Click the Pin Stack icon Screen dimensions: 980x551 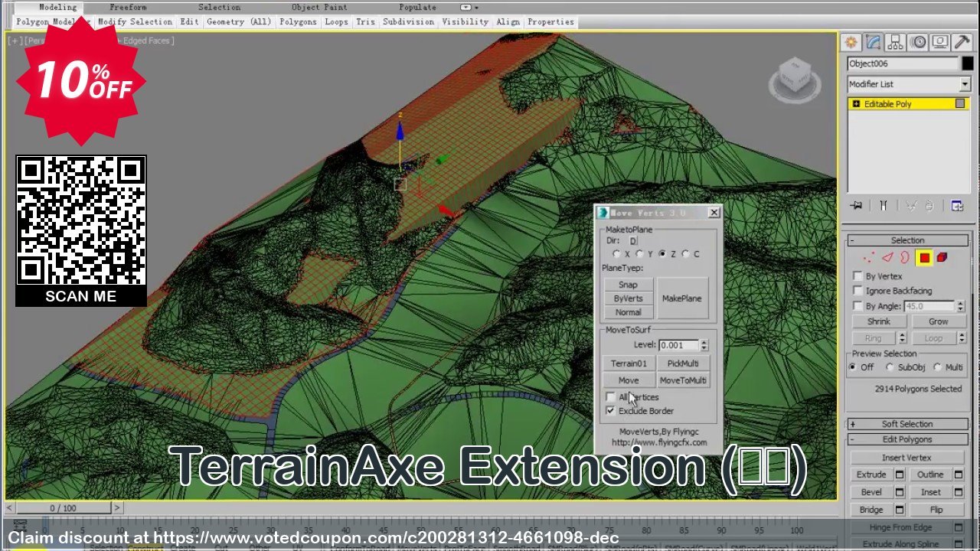[x=857, y=205]
